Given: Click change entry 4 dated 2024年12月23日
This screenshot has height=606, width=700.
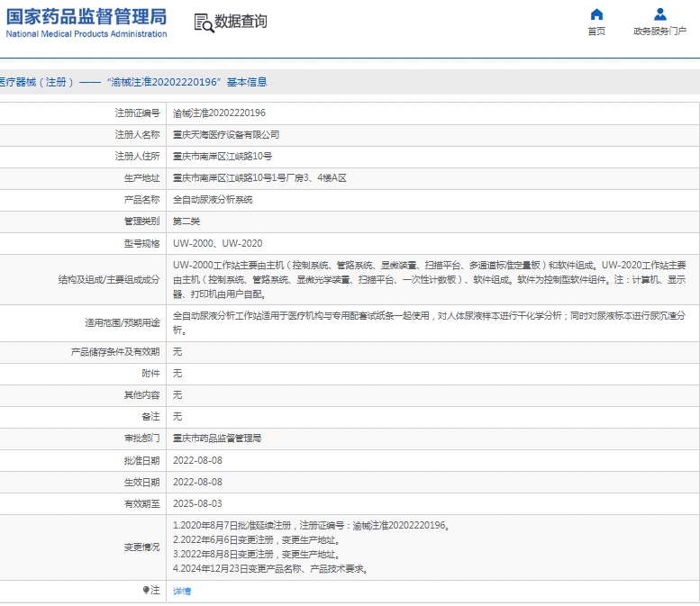Looking at the screenshot, I should pos(270,569).
